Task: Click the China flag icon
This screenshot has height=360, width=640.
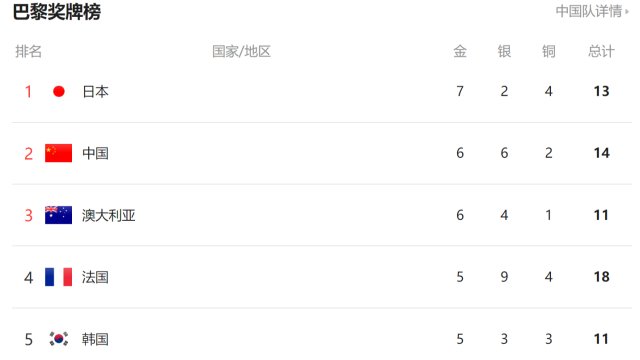Action: pos(58,153)
